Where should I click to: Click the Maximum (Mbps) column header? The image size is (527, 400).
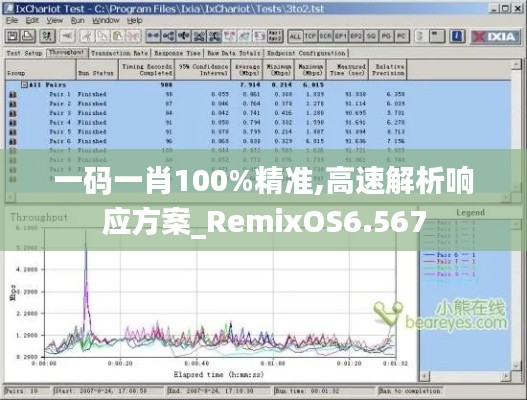tap(311, 70)
